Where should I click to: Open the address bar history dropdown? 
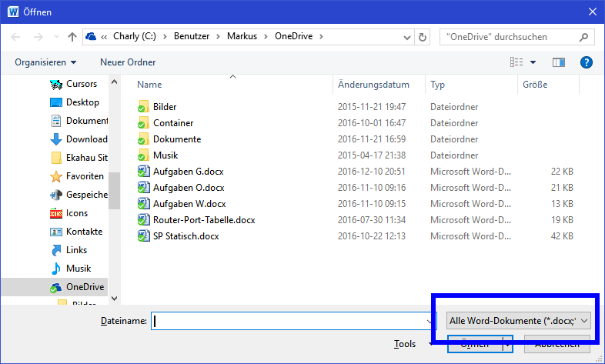pyautogui.click(x=406, y=38)
